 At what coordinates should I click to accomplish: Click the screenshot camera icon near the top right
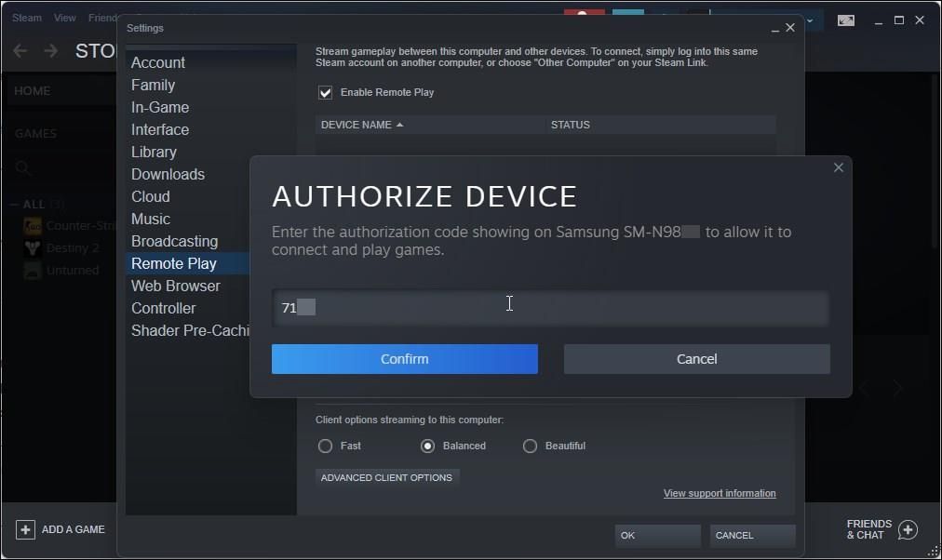click(845, 20)
